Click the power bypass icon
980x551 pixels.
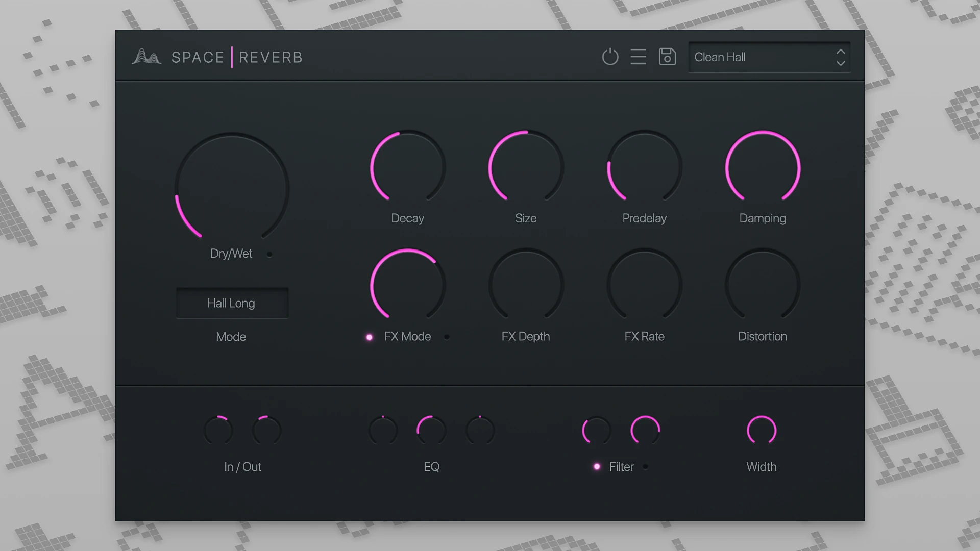(610, 57)
